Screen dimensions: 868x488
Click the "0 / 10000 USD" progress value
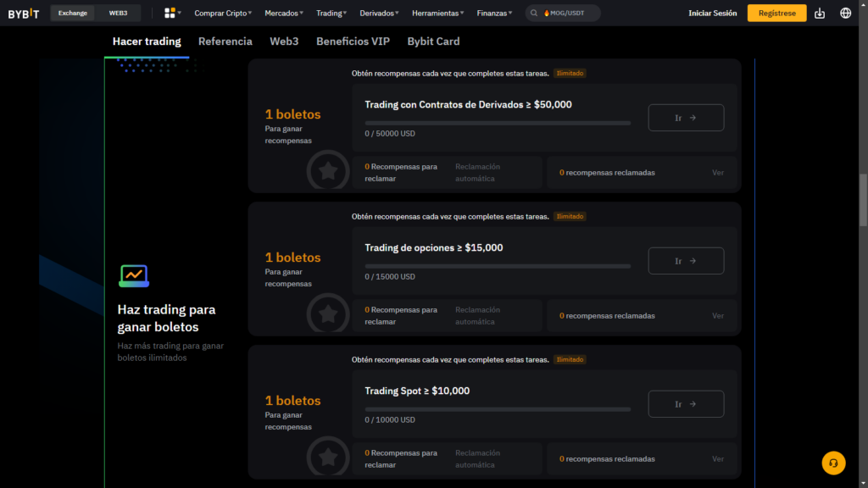tap(390, 420)
